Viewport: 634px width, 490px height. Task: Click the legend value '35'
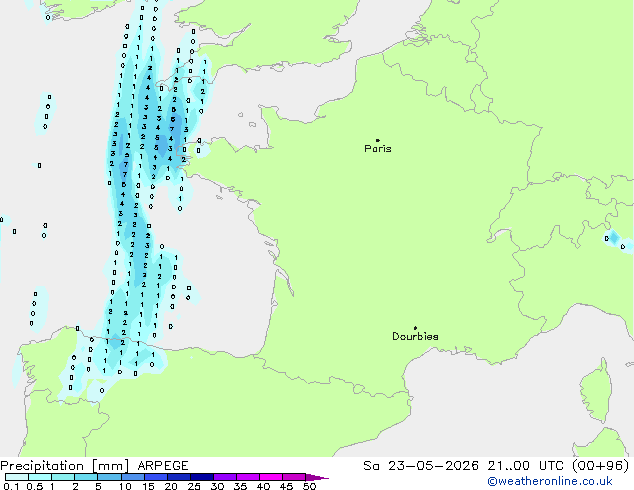click(240, 486)
